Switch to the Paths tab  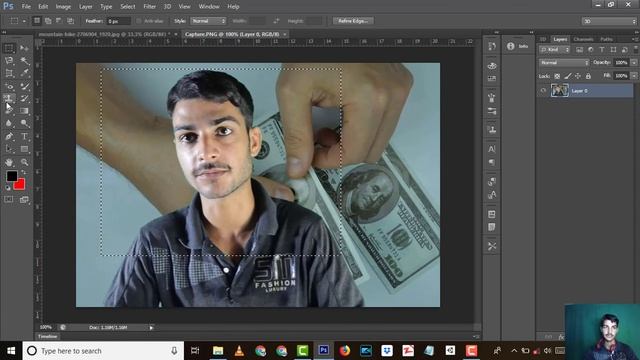click(x=607, y=39)
